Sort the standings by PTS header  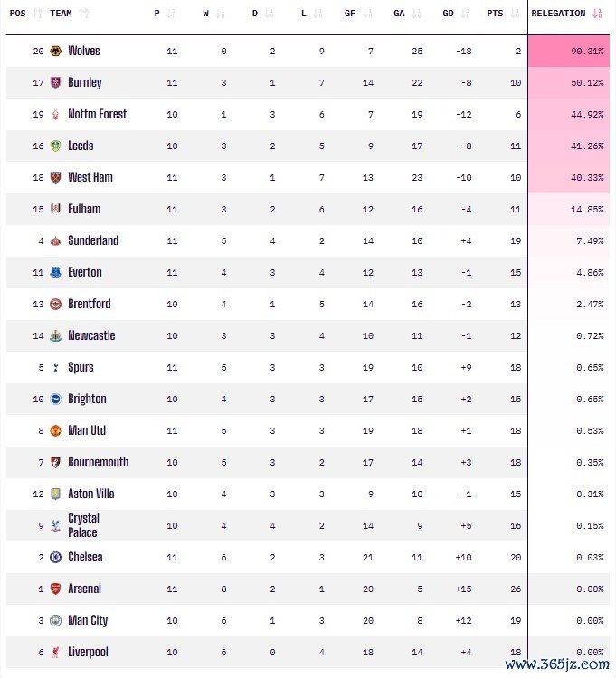(x=516, y=14)
